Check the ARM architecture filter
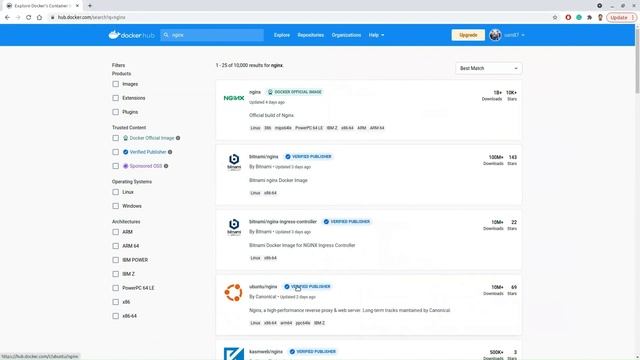Screen dimensions: 640x360 [116, 232]
